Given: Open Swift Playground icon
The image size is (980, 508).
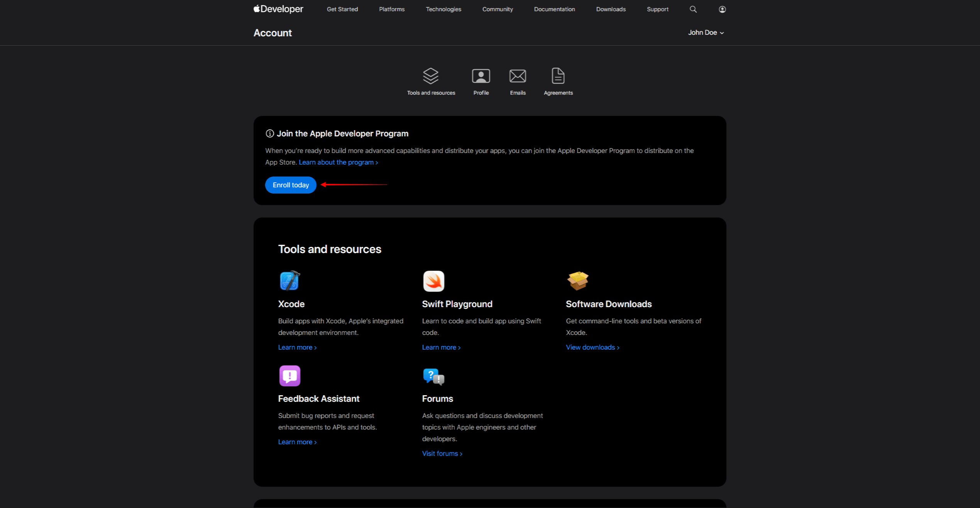Looking at the screenshot, I should [433, 280].
